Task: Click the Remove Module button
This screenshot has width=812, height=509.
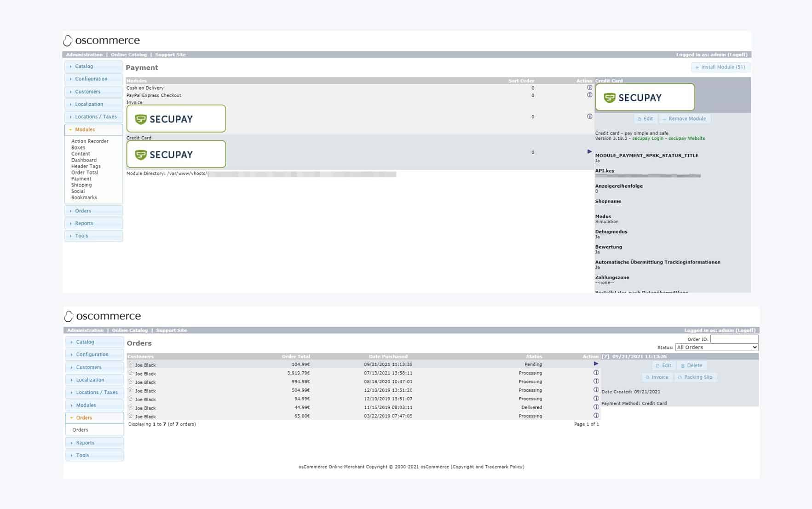Action: click(685, 118)
